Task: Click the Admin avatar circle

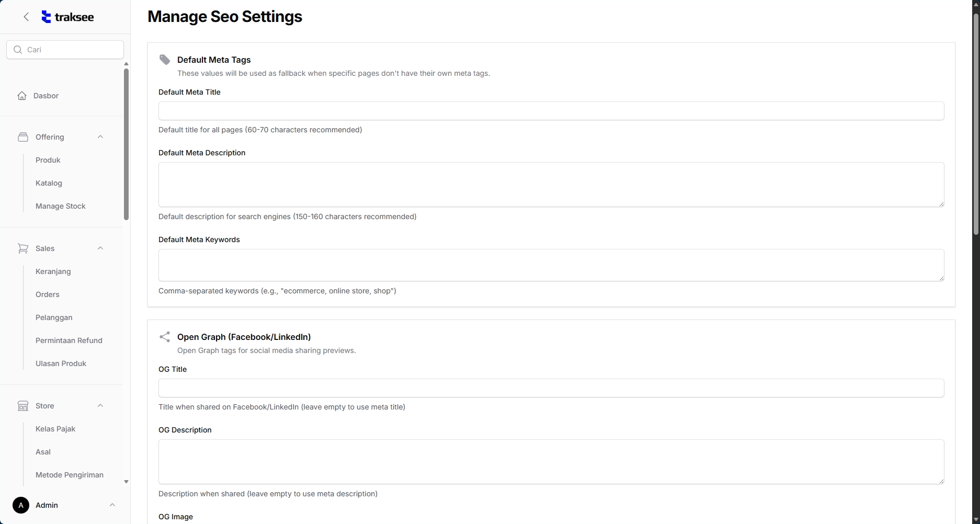Action: [21, 505]
